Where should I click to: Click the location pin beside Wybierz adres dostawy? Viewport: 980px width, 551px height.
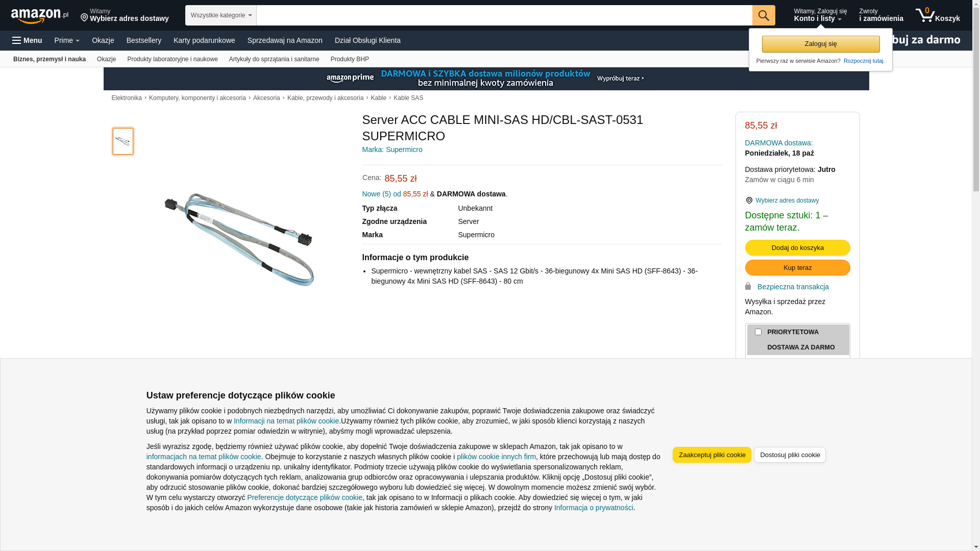(x=84, y=18)
